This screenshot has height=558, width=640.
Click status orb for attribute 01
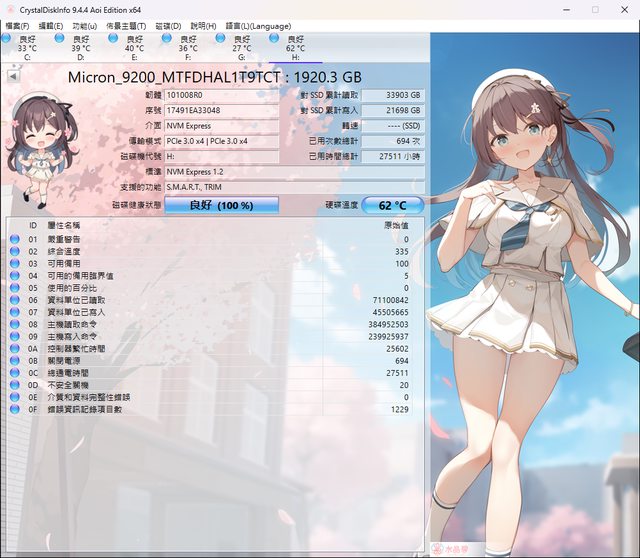tap(15, 240)
